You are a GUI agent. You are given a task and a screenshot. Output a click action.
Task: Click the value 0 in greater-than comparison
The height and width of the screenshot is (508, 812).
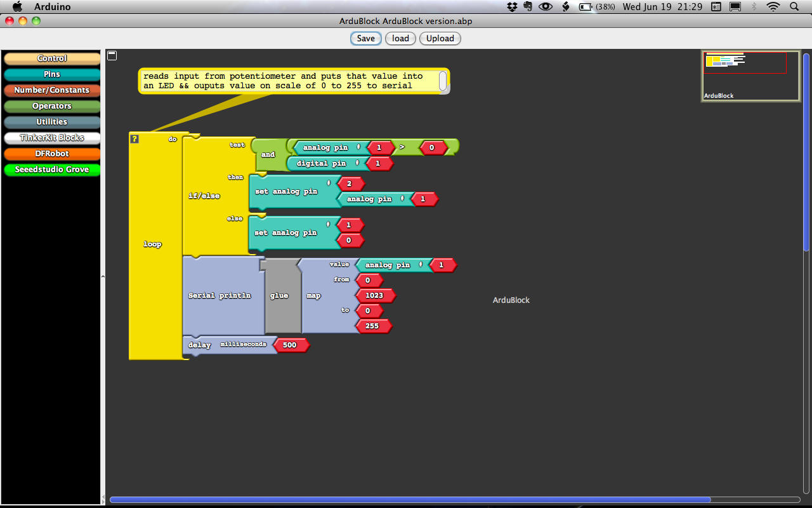pos(431,147)
